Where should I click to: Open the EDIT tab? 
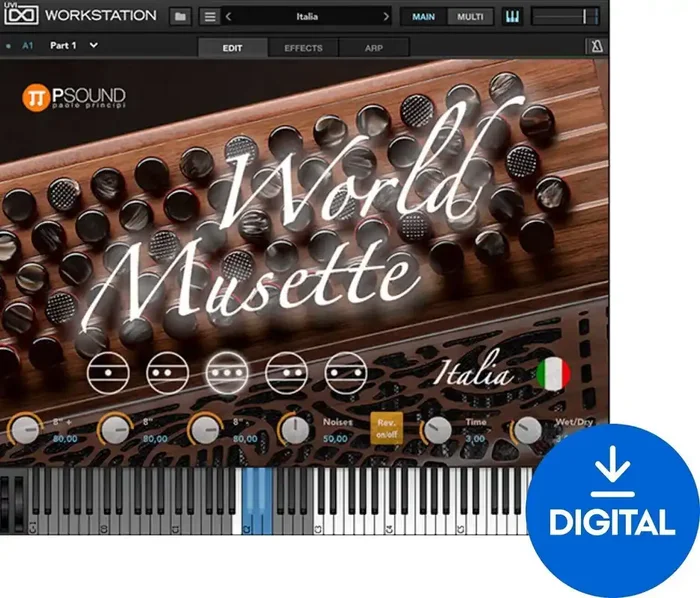[233, 48]
